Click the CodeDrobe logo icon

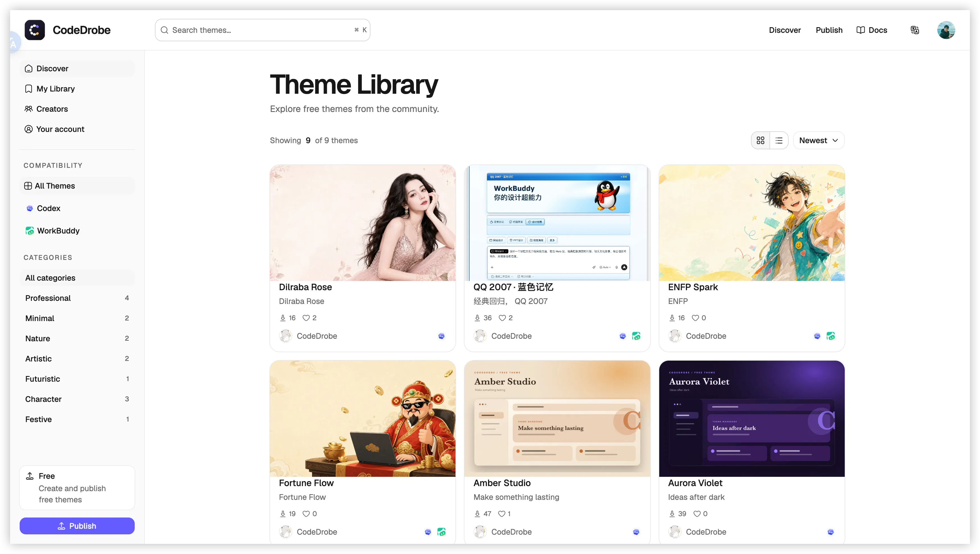click(35, 30)
